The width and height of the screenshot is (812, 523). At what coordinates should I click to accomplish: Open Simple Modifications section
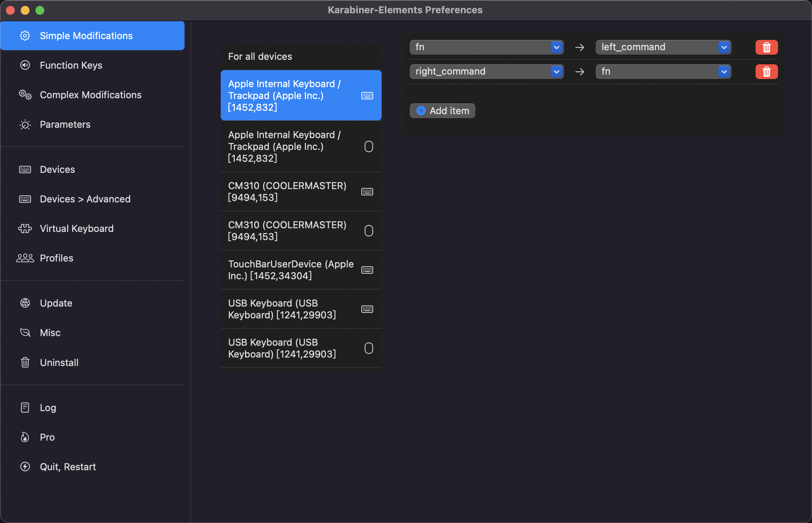click(93, 35)
